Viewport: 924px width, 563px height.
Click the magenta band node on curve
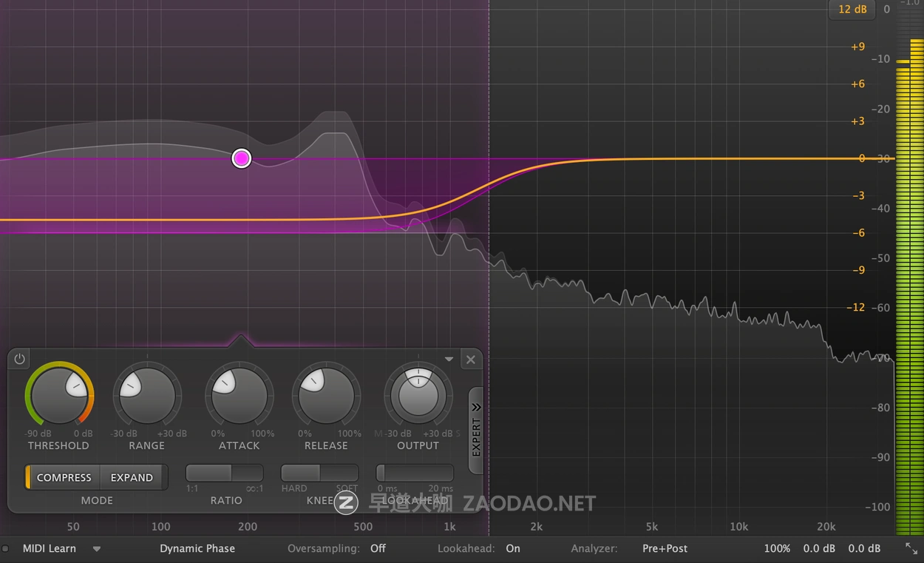(x=242, y=158)
